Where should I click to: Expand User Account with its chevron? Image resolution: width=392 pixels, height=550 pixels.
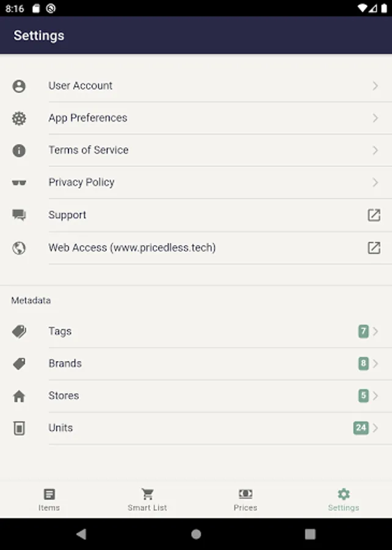(375, 86)
